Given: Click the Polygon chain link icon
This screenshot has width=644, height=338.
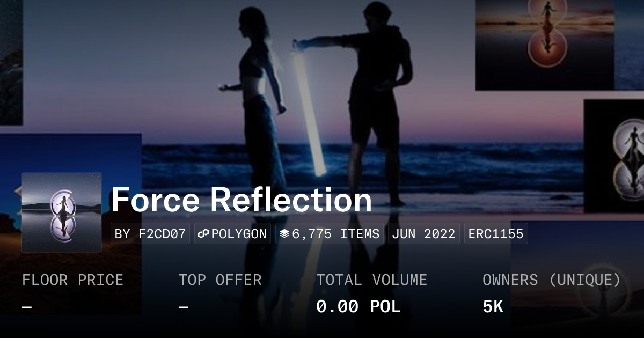Looking at the screenshot, I should click(203, 234).
